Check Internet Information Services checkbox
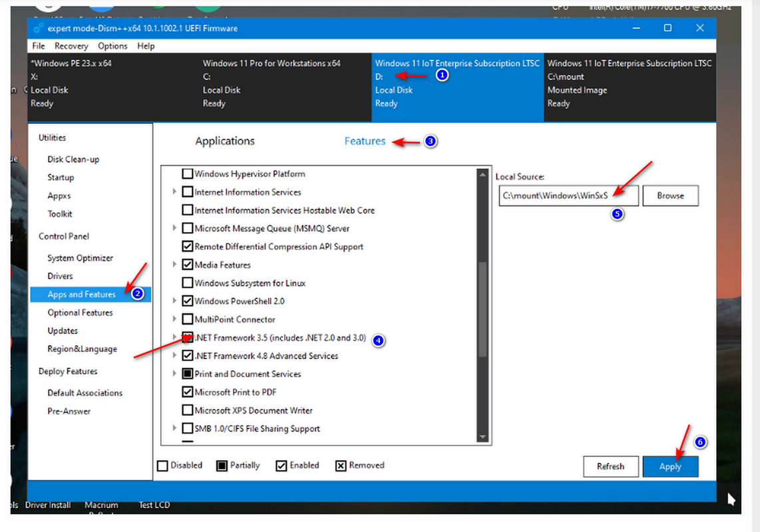This screenshot has width=760, height=532. 187,192
